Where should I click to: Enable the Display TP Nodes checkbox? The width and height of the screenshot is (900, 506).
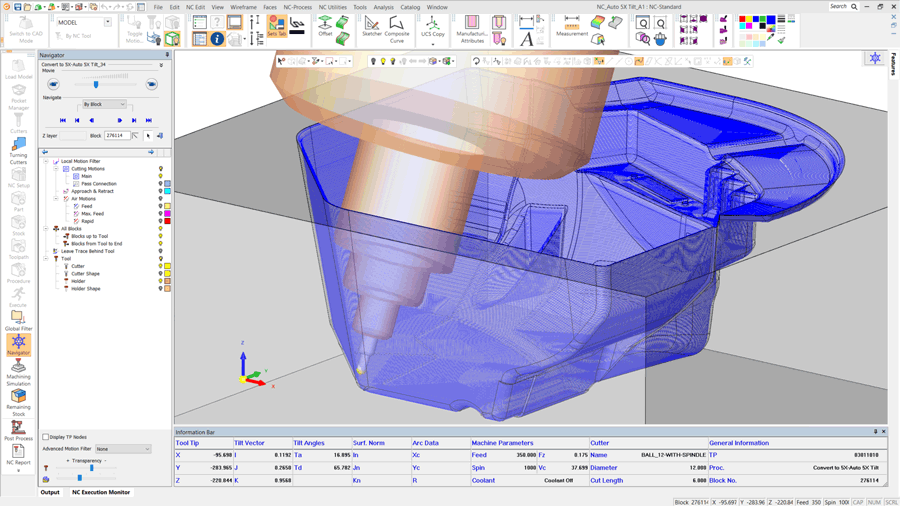click(x=46, y=437)
